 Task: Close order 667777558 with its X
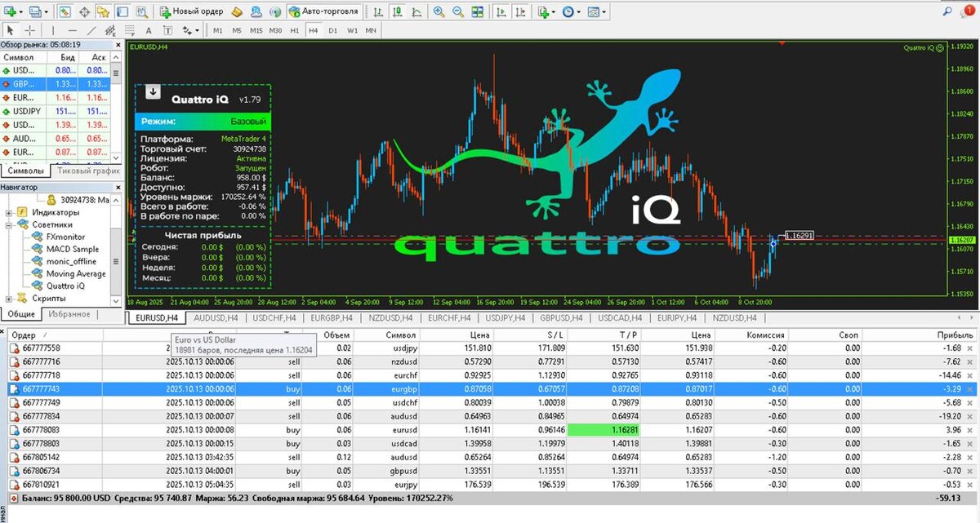point(969,348)
